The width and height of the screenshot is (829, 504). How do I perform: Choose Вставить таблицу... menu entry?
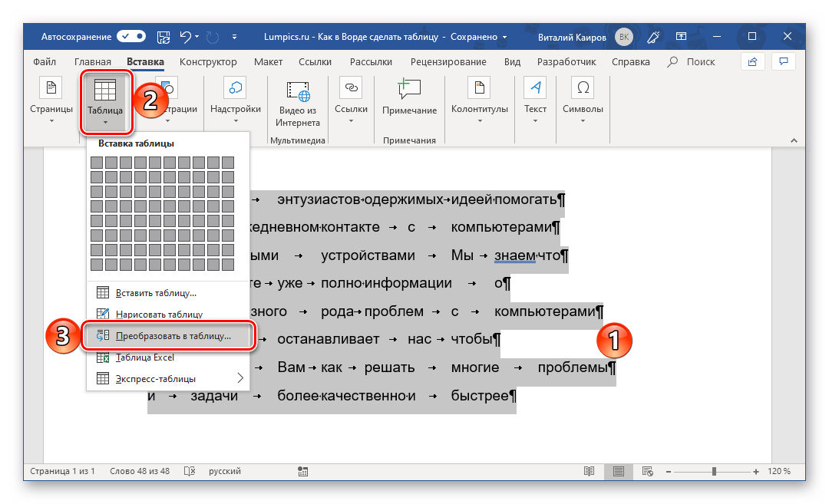(167, 293)
